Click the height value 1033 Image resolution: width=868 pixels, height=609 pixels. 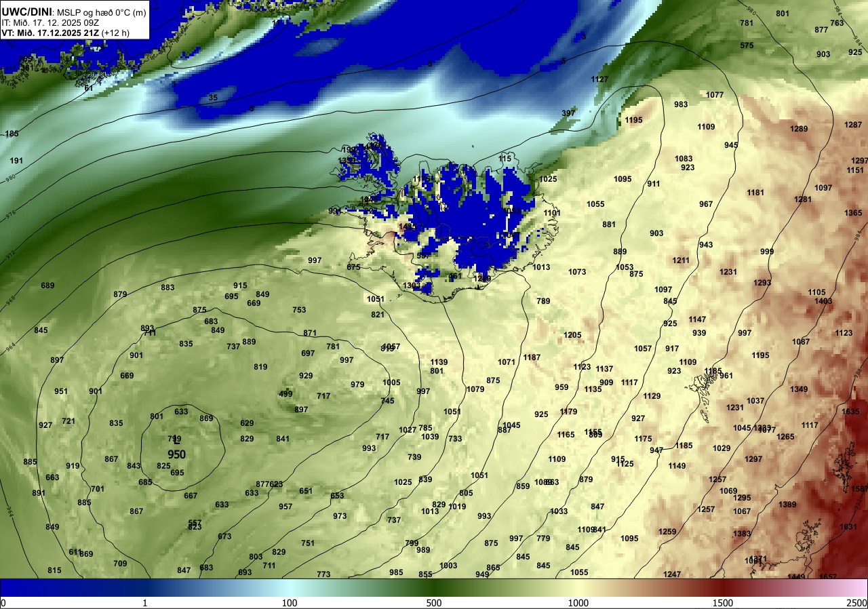pyautogui.click(x=559, y=511)
